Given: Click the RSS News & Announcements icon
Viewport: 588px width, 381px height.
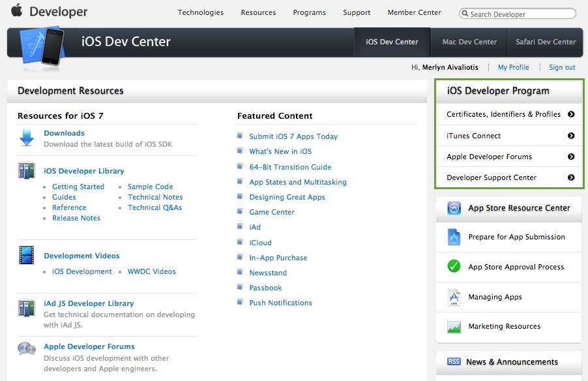Looking at the screenshot, I should tap(454, 361).
